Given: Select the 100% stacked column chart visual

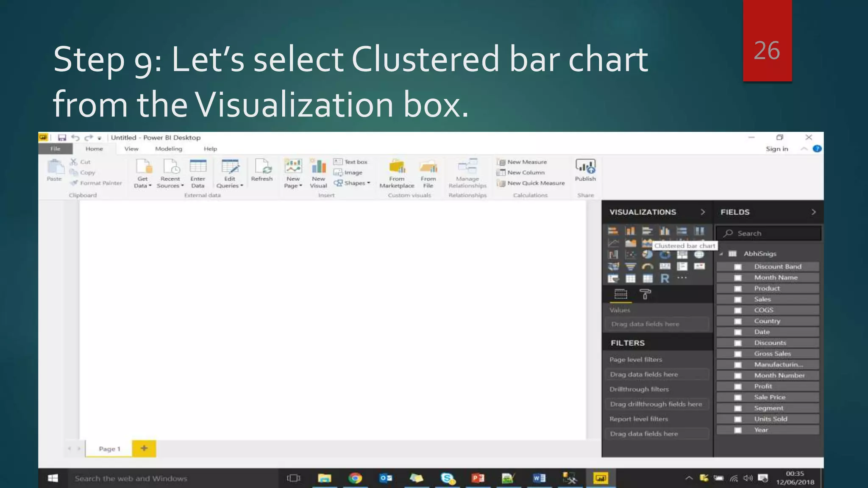Looking at the screenshot, I should tap(699, 231).
